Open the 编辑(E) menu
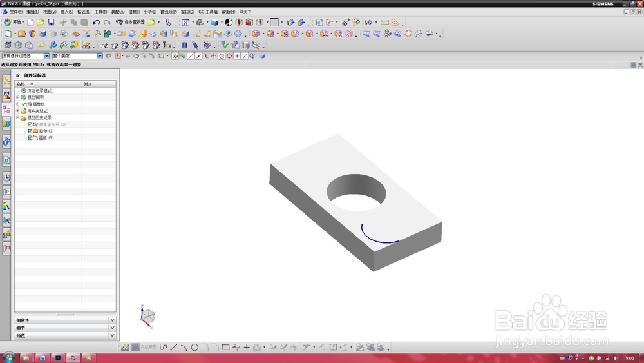The height and width of the screenshot is (363, 644). coord(33,12)
